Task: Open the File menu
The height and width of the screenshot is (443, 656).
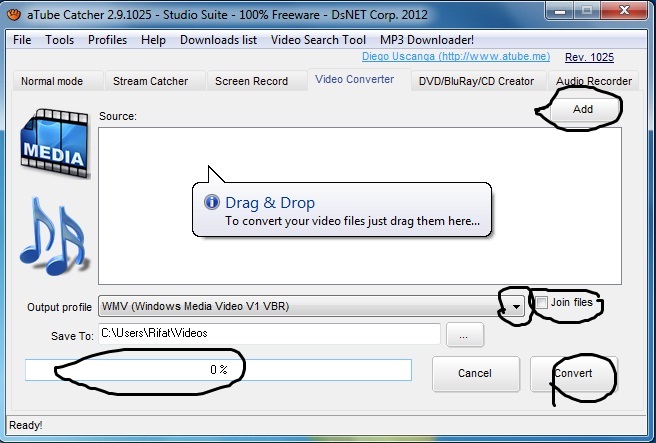Action: pos(22,40)
